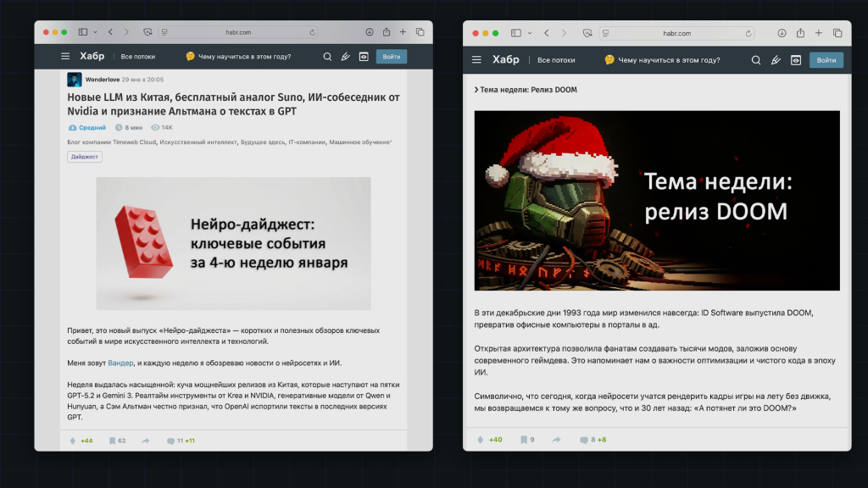Open comments on the DOOM article
This screenshot has width=868, height=488.
click(x=584, y=440)
